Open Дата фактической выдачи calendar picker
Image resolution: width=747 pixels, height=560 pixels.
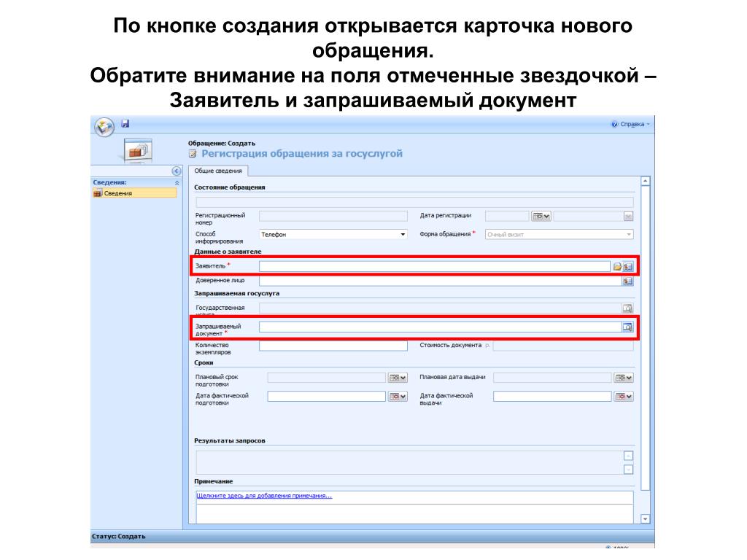(624, 397)
